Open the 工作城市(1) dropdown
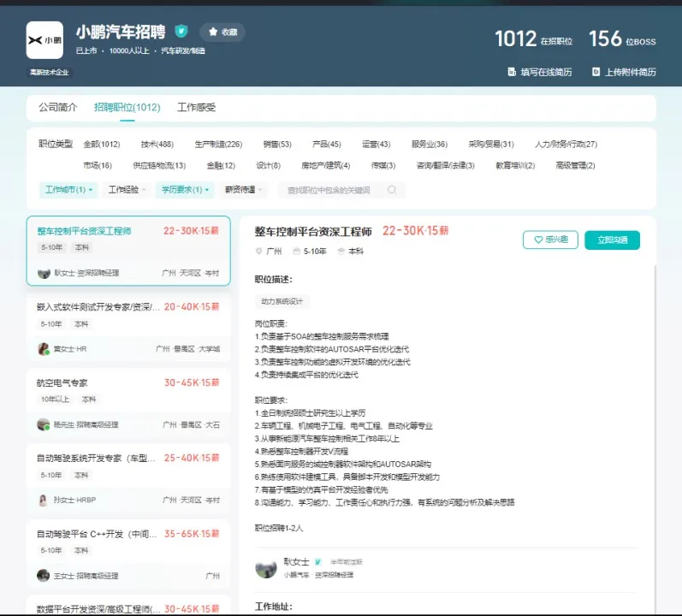Viewport: 682px width, 616px height. (x=68, y=190)
